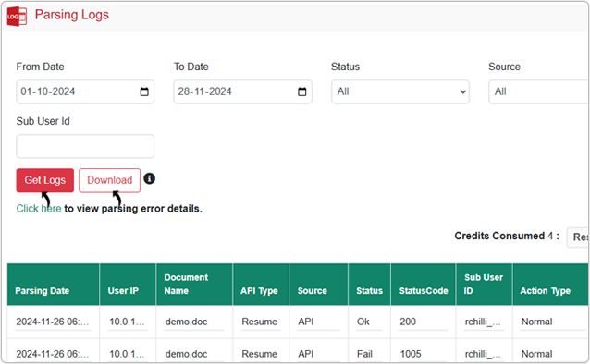The height and width of the screenshot is (364, 590).
Task: Expand the Status dropdown
Action: point(400,91)
